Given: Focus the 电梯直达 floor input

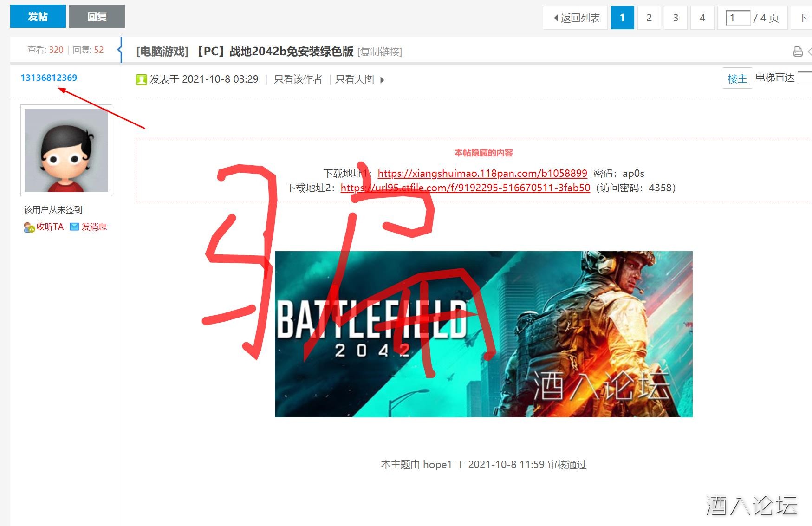Looking at the screenshot, I should point(805,78).
